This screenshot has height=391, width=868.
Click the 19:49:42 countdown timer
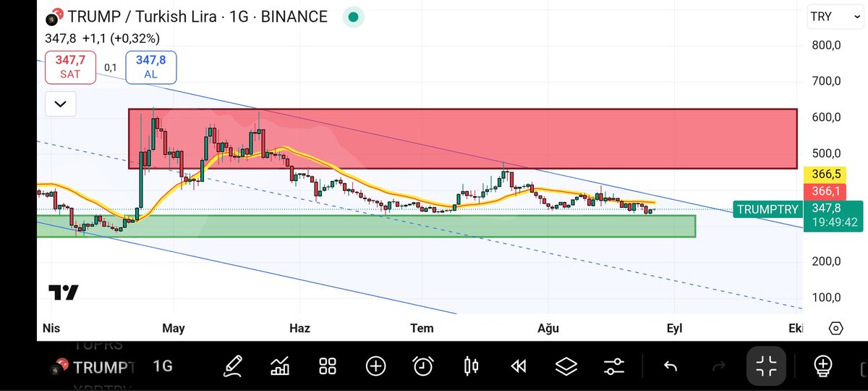tap(835, 222)
